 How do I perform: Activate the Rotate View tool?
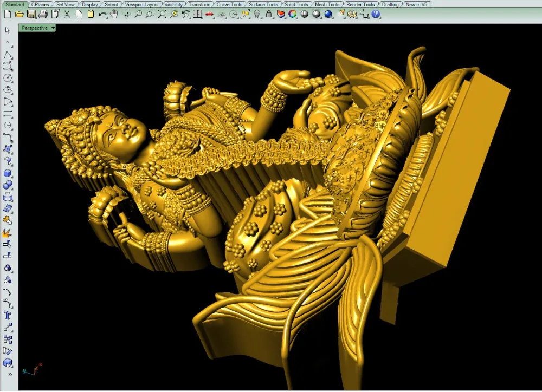(x=126, y=14)
